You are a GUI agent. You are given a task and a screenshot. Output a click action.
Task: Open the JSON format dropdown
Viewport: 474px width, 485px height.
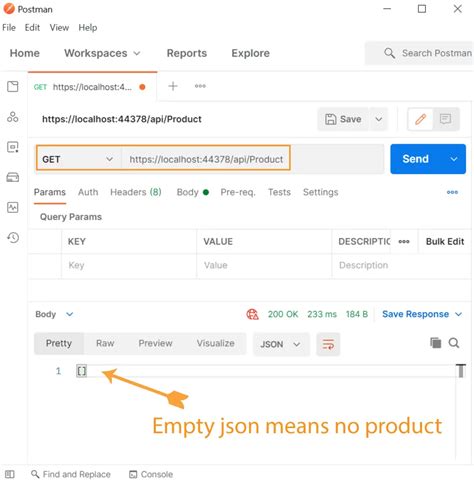coord(281,344)
